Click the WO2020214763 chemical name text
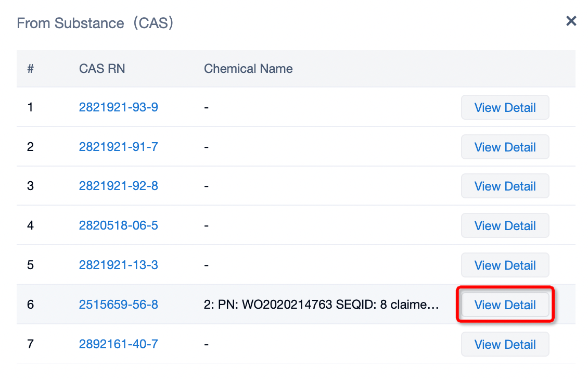Viewport: 588px width, 379px height. click(x=321, y=305)
